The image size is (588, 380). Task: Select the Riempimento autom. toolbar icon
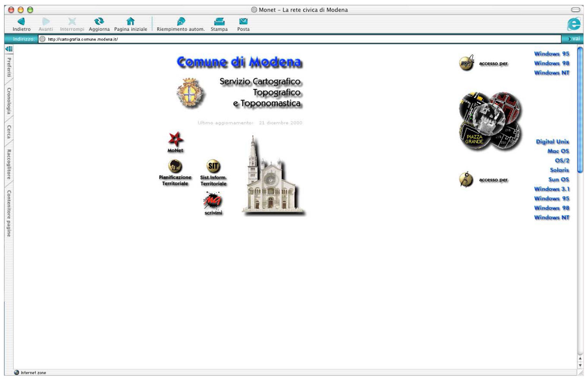pos(181,22)
